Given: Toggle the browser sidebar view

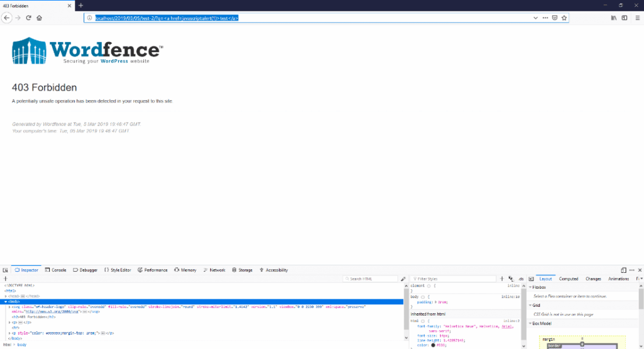Looking at the screenshot, I should [x=625, y=18].
